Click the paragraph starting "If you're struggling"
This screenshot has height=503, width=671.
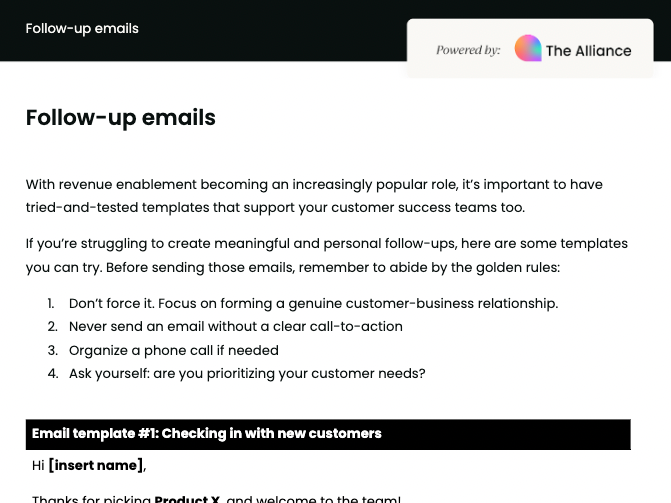click(326, 255)
